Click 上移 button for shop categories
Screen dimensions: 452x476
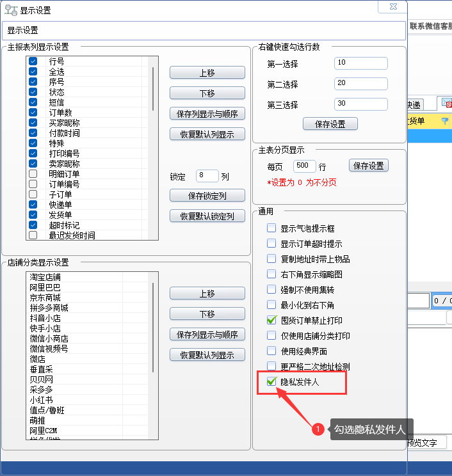pyautogui.click(x=207, y=293)
